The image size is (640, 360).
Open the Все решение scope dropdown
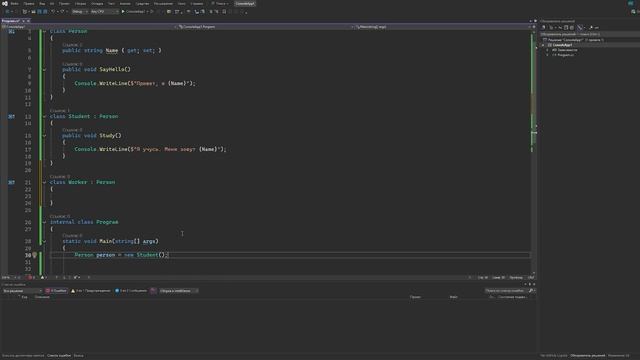tap(22, 291)
